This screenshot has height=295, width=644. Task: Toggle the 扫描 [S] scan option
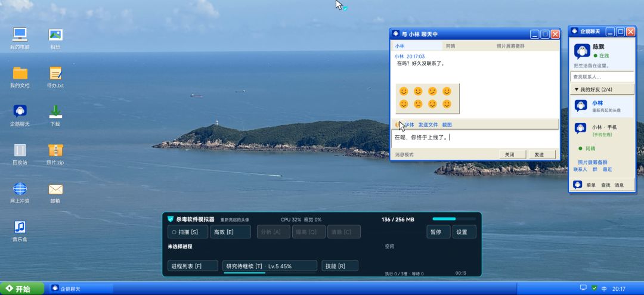(x=188, y=231)
